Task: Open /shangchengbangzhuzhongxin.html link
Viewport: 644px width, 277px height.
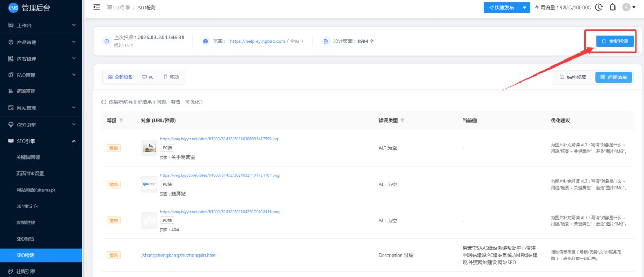Action: [x=179, y=256]
